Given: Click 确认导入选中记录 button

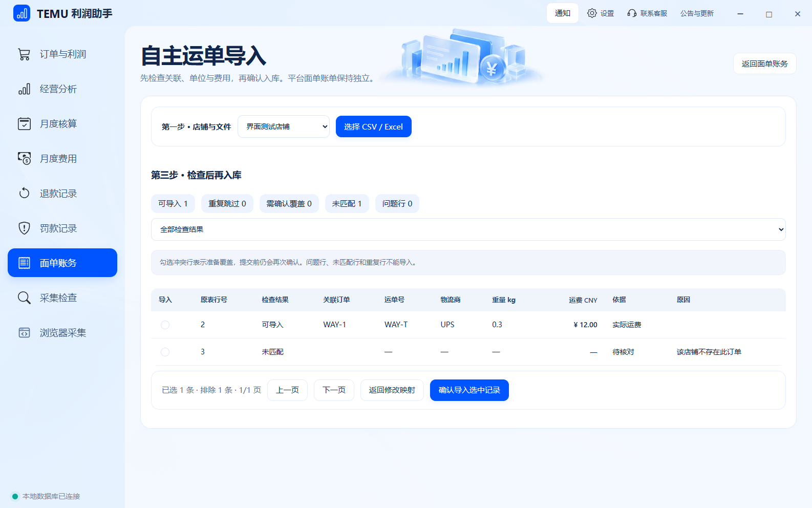Looking at the screenshot, I should [x=469, y=390].
